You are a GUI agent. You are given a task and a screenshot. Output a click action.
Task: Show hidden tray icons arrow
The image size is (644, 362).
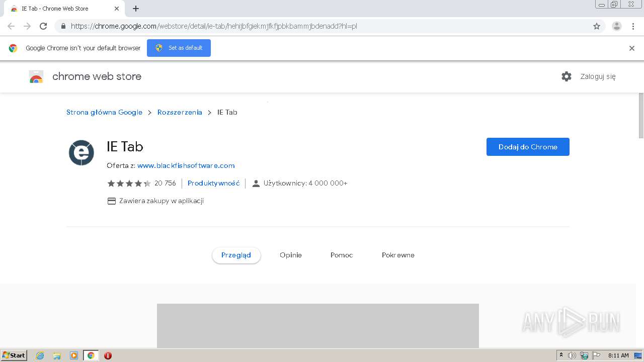click(x=561, y=355)
